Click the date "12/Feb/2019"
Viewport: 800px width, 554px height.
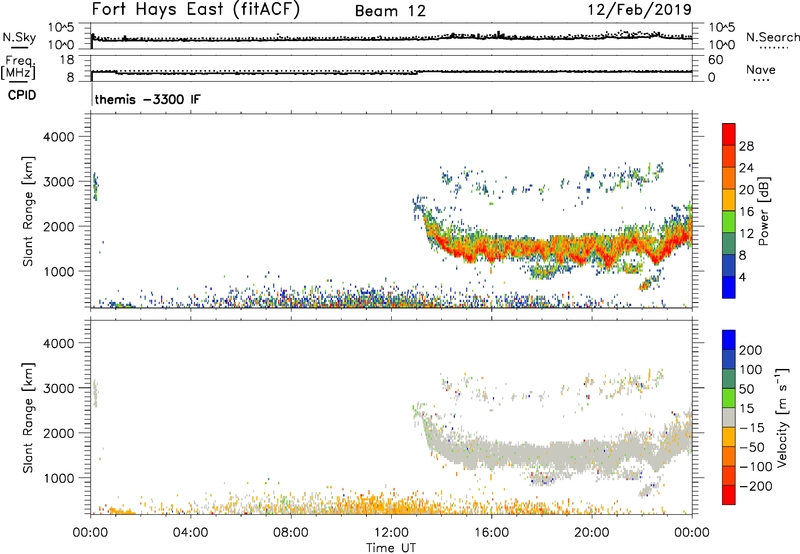pyautogui.click(x=640, y=9)
